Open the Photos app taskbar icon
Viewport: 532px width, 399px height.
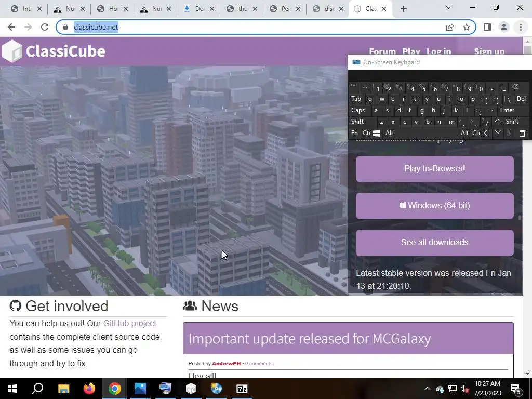pos(140,389)
